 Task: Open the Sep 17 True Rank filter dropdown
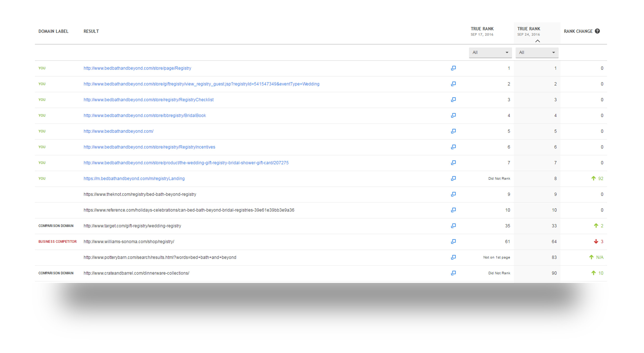490,53
